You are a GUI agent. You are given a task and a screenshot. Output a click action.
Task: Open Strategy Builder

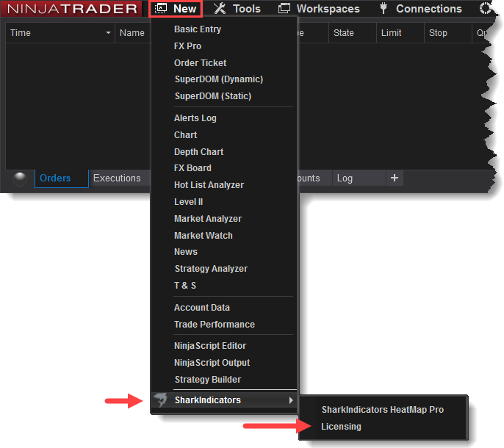coord(208,380)
